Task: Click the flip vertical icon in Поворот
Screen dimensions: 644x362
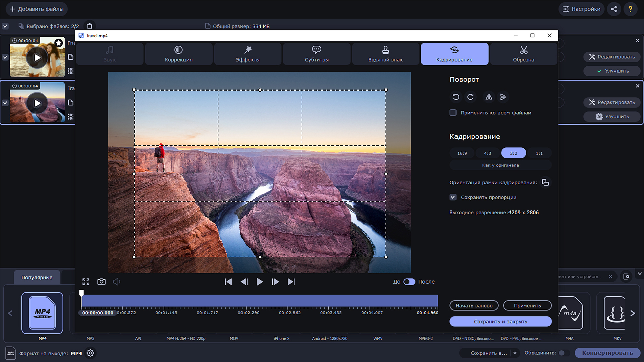Action: click(x=503, y=96)
